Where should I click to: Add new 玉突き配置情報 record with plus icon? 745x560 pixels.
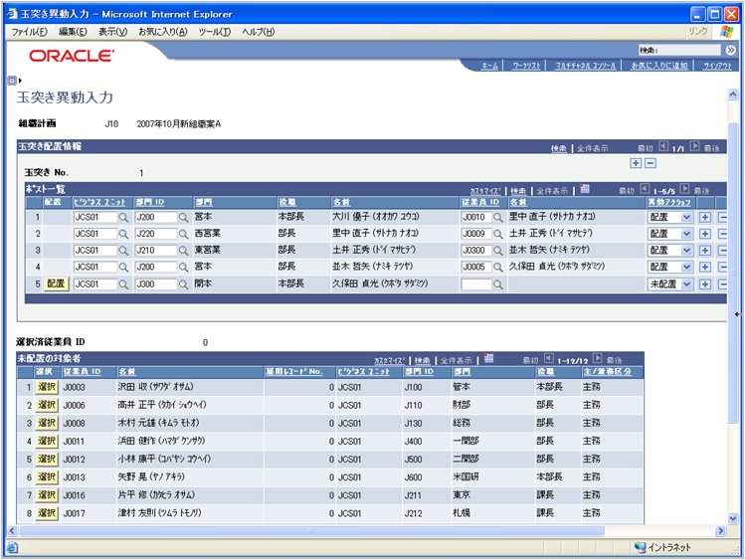point(636,163)
